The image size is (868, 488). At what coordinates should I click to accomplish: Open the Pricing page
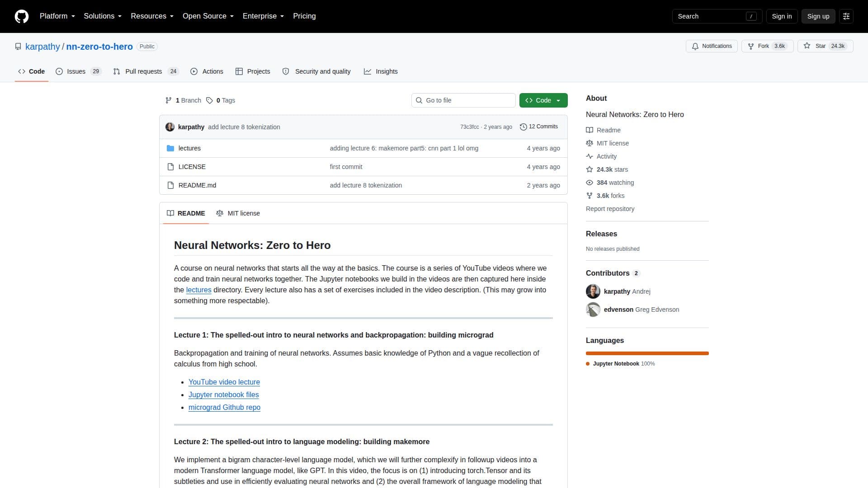point(304,16)
